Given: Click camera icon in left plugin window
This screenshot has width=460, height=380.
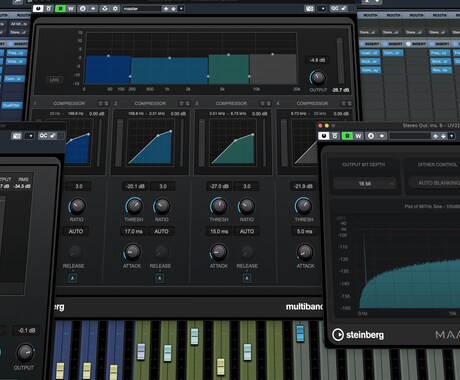Looking at the screenshot, I should pyautogui.click(x=16, y=136).
